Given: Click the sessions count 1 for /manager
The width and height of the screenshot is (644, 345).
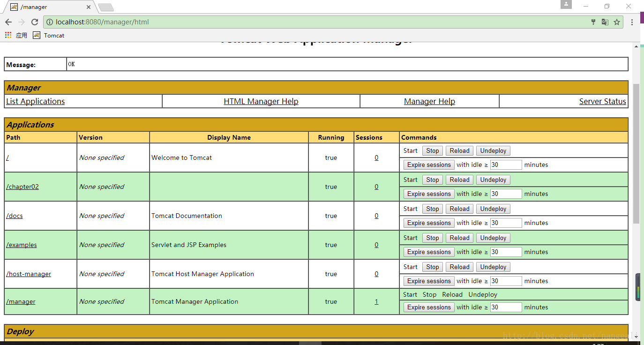Looking at the screenshot, I should pos(376,301).
